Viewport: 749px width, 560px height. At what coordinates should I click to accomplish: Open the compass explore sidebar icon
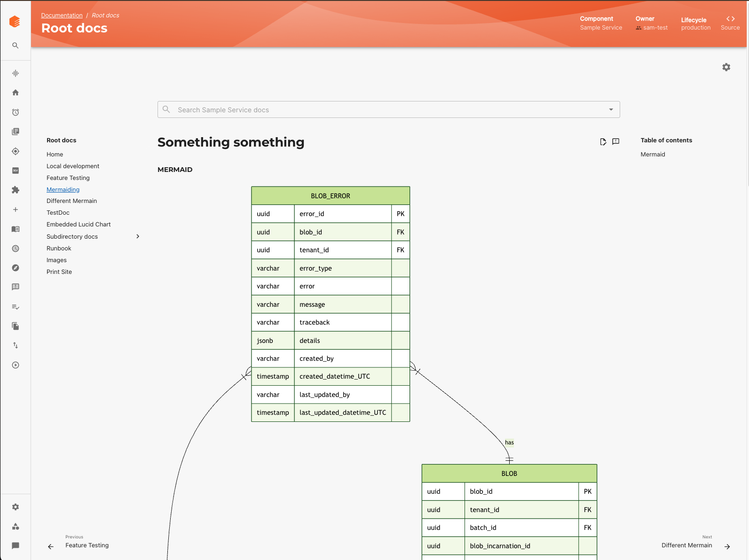(16, 268)
